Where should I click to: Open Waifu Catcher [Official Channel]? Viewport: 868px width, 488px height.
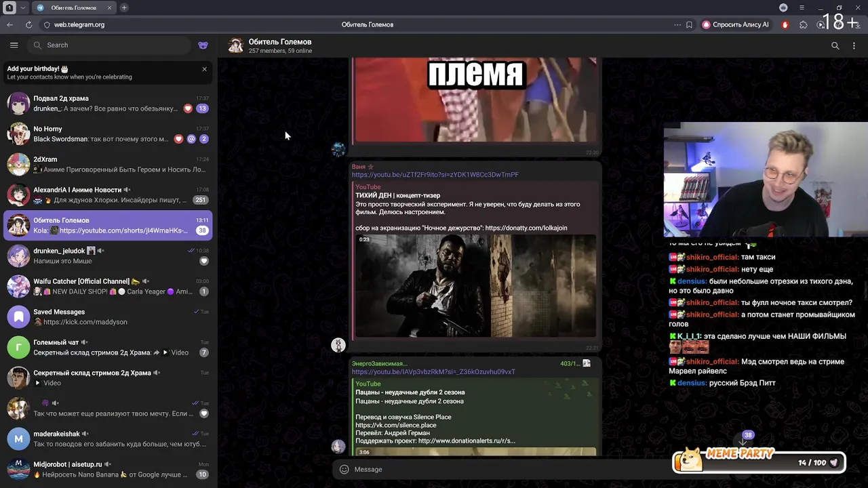pos(108,286)
